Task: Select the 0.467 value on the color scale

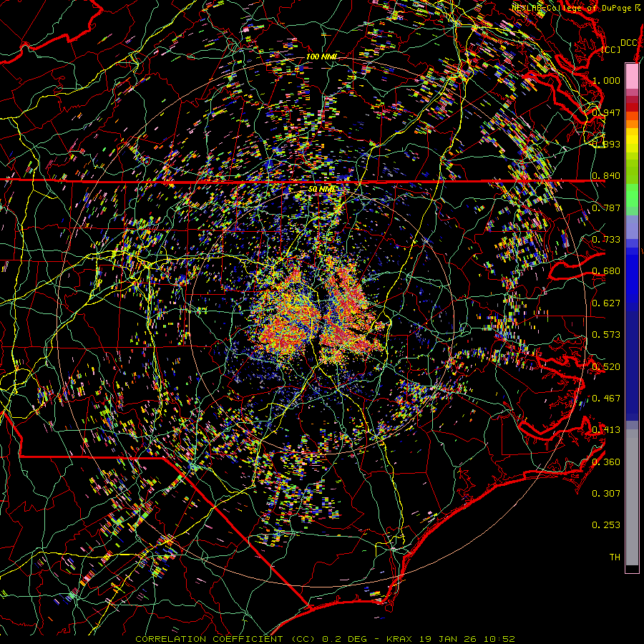Action: (606, 399)
